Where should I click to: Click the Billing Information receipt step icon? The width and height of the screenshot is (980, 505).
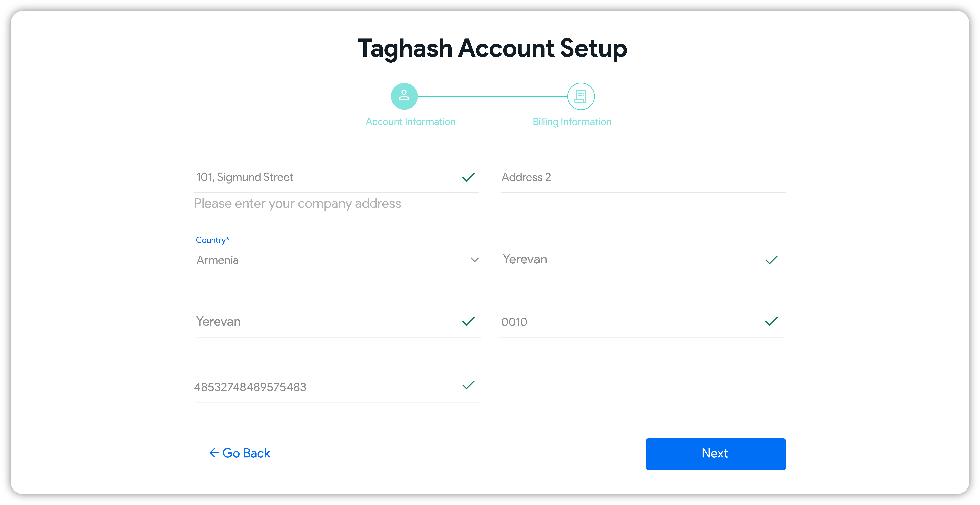click(581, 96)
